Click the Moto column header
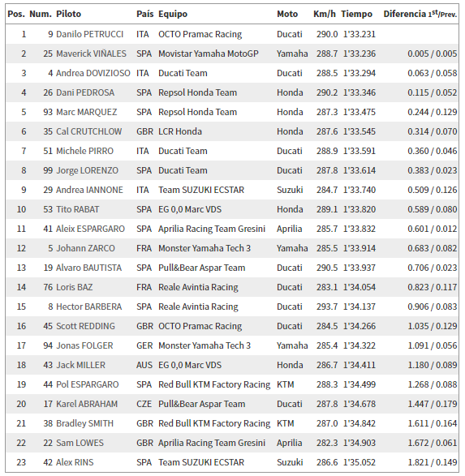 287,14
